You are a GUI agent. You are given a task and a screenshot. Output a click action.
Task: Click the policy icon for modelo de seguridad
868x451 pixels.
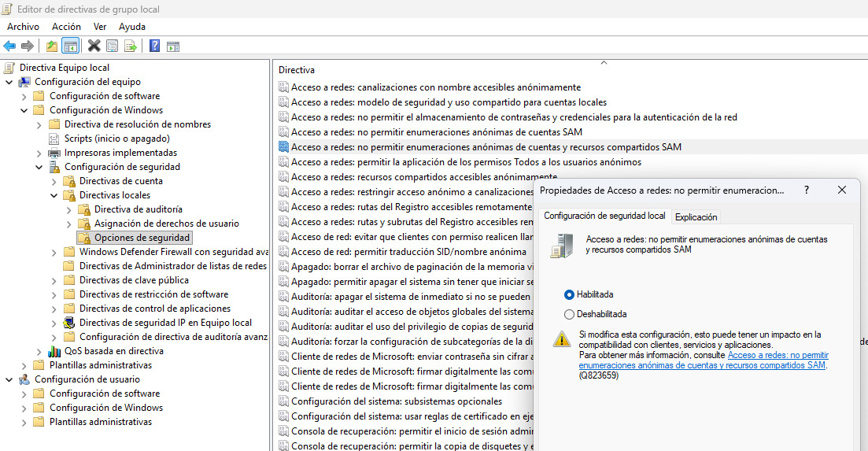[x=283, y=102]
